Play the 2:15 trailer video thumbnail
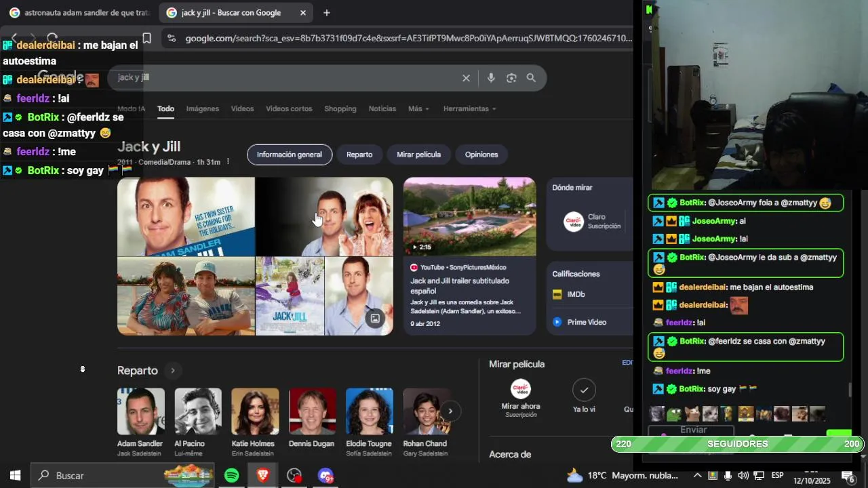 pyautogui.click(x=469, y=217)
